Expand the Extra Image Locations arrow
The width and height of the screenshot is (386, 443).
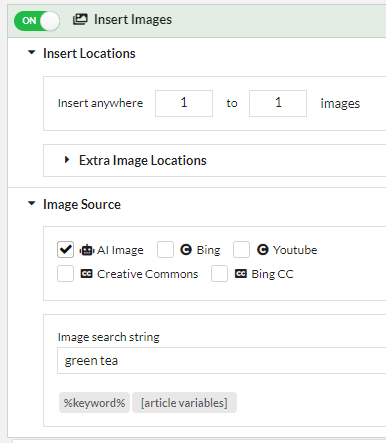(x=67, y=160)
